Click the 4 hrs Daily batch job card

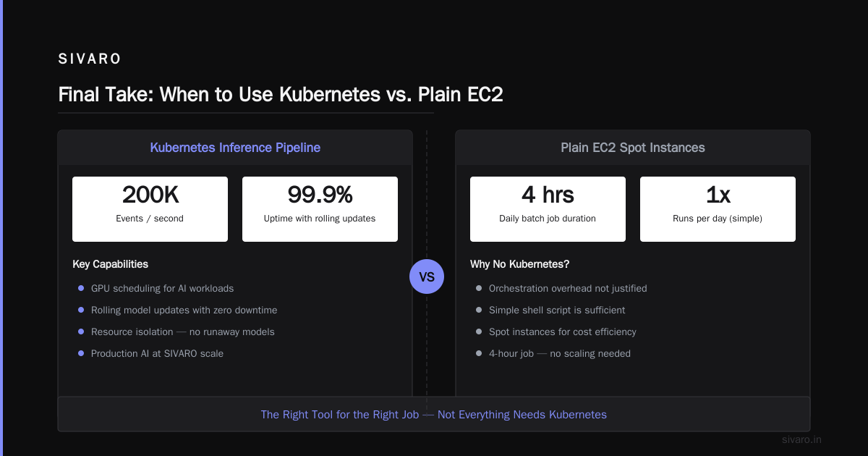(548, 209)
